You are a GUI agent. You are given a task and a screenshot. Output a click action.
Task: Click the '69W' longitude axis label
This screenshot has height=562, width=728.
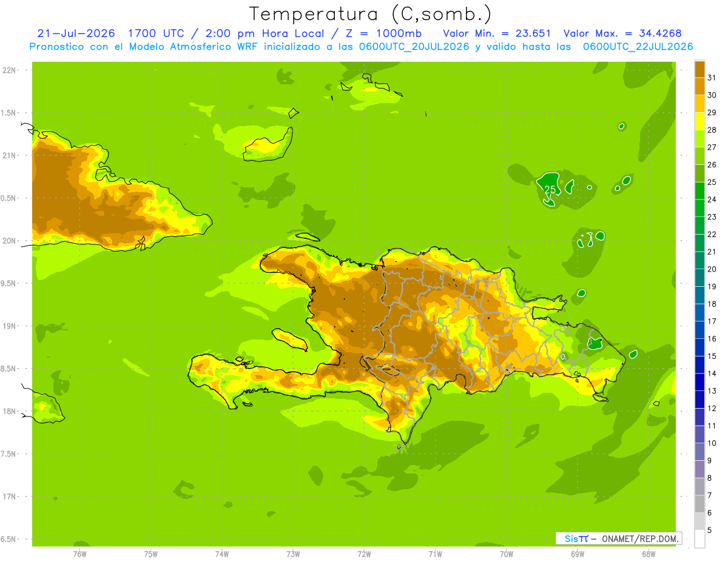[x=578, y=554]
